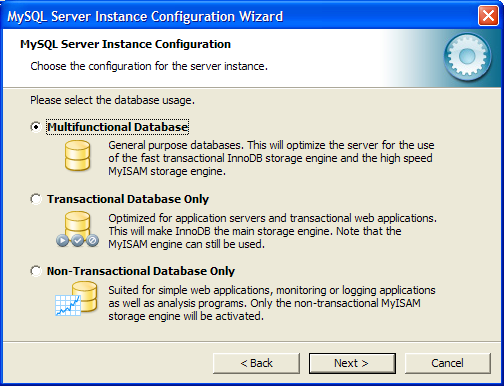Screen dimensions: 504x386
Task: Close the wizard using the red X
Action: click(x=488, y=16)
